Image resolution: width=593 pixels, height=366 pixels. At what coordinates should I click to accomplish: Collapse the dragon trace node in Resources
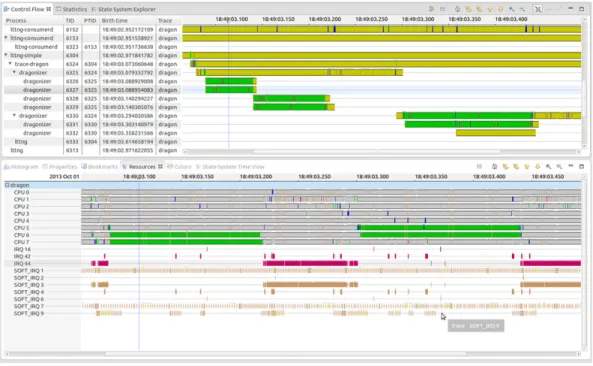[x=7, y=185]
